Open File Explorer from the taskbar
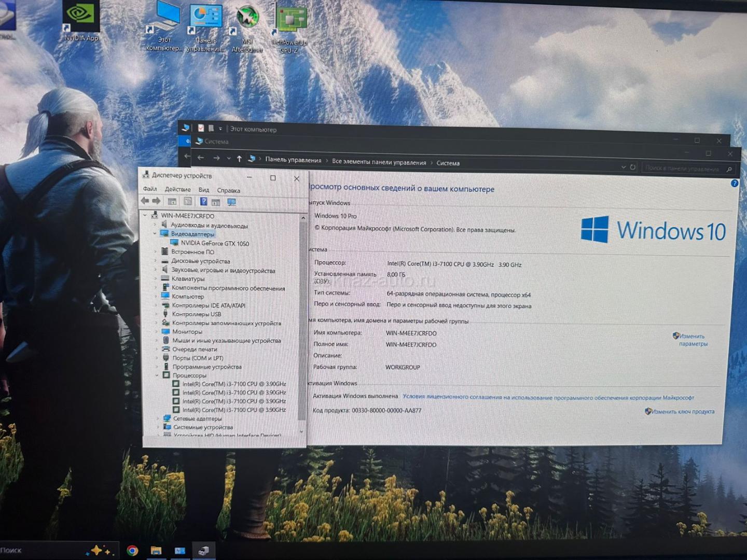 pos(156,550)
